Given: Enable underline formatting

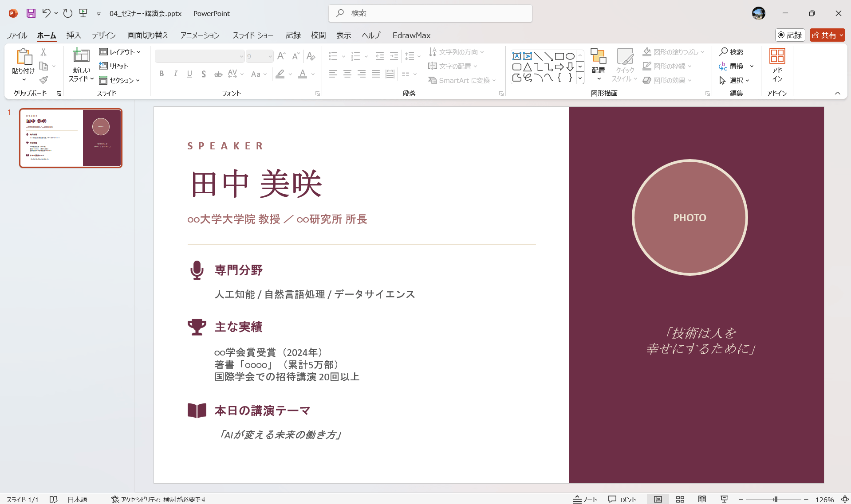Looking at the screenshot, I should pyautogui.click(x=189, y=74).
